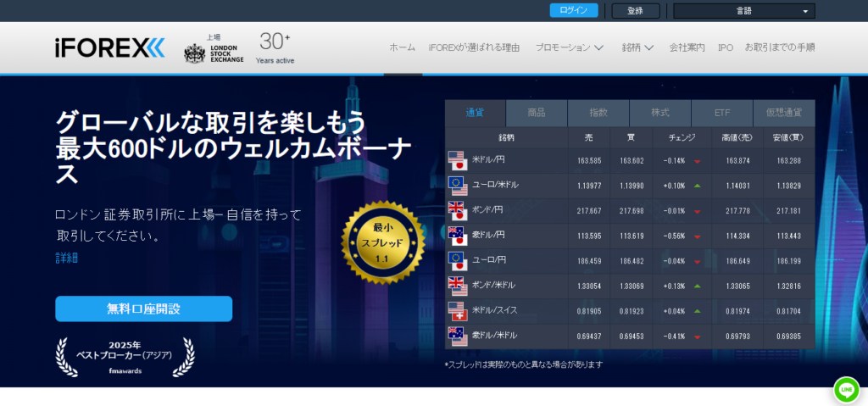The width and height of the screenshot is (868, 406).
Task: Click the 高値(売) column header
Action: (737, 138)
